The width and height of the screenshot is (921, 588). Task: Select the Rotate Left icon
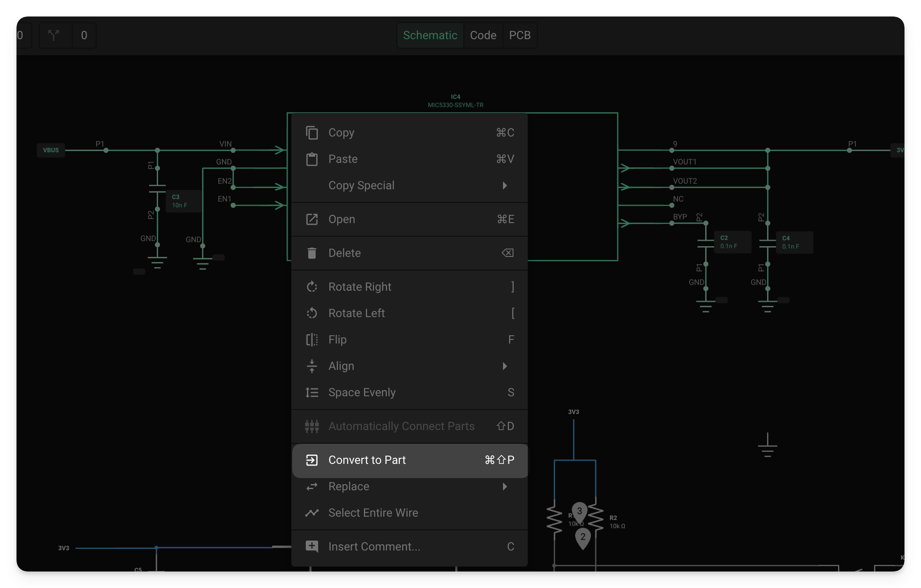point(312,313)
